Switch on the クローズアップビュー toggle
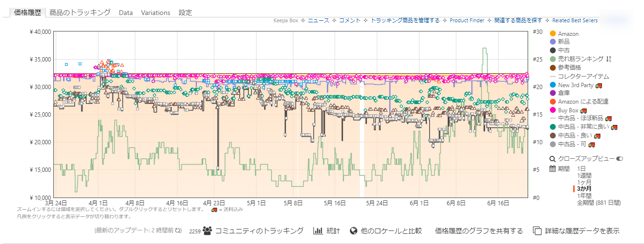The width and height of the screenshot is (644, 244). coord(619,159)
